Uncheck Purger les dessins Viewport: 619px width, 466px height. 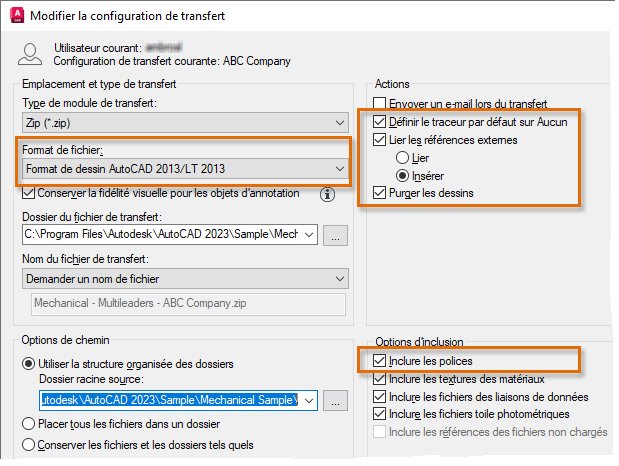click(x=379, y=192)
